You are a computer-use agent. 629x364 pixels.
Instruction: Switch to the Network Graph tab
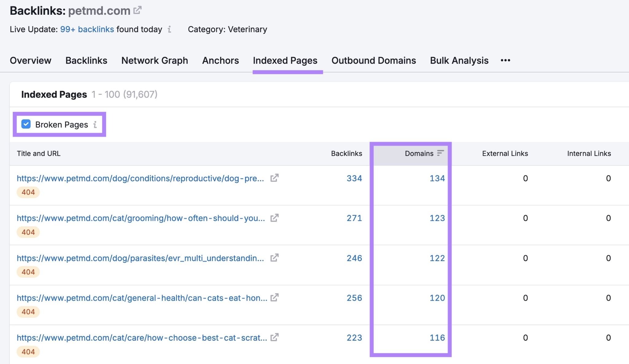point(154,60)
